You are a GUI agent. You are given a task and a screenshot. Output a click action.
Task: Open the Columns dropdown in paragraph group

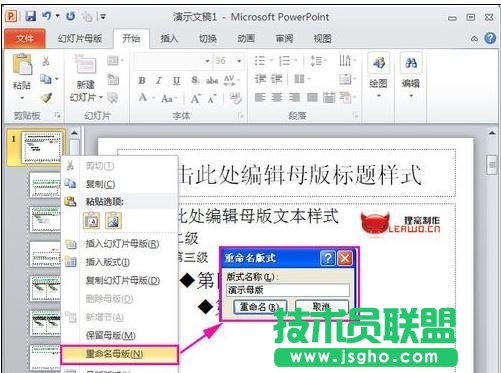pyautogui.click(x=302, y=79)
